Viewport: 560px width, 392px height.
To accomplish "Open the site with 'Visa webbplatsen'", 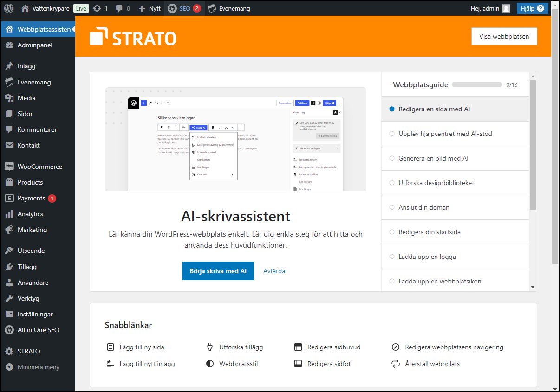I will pyautogui.click(x=504, y=36).
